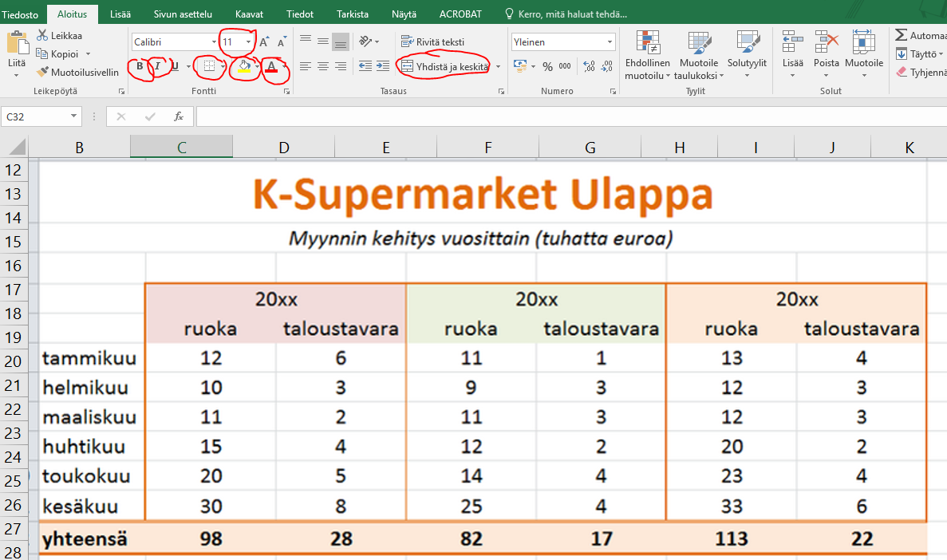
Task: Open Solutyylit cell styles gallery
Action: tap(747, 54)
